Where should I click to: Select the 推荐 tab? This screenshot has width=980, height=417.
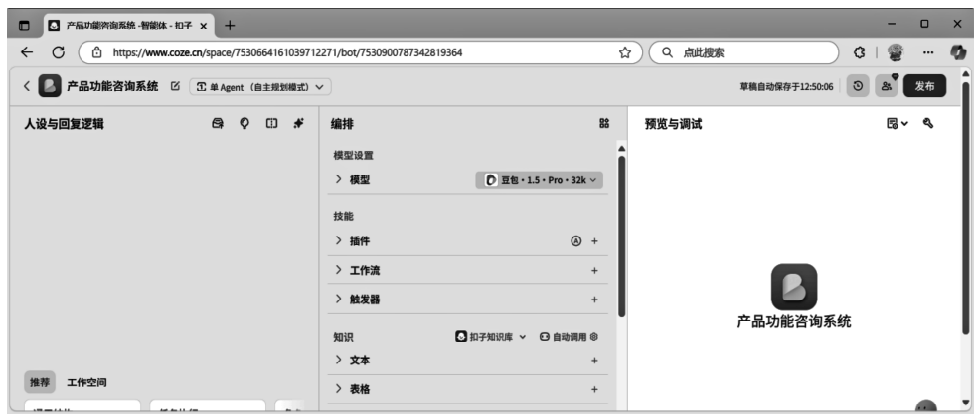click(x=40, y=382)
